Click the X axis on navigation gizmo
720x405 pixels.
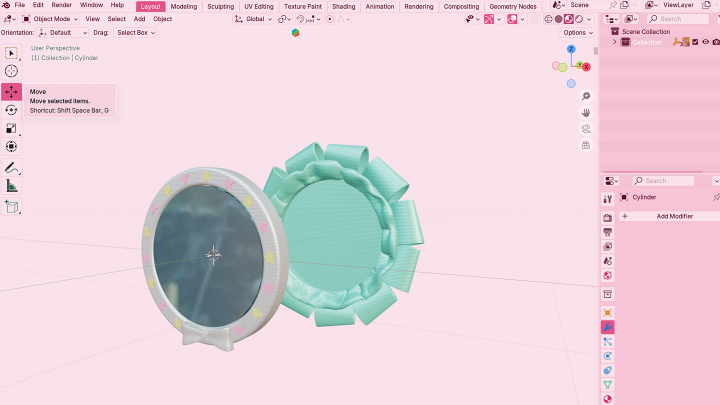click(x=586, y=67)
